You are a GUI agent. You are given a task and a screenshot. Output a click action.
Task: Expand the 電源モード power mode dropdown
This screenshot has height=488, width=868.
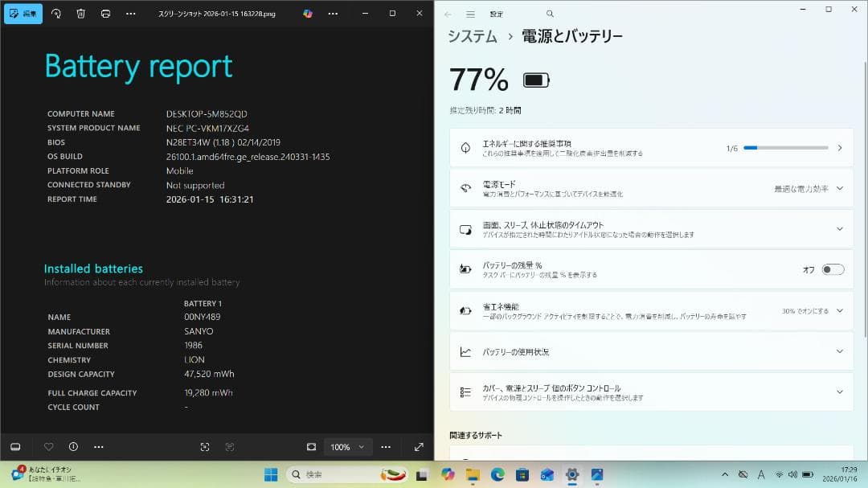pos(840,188)
